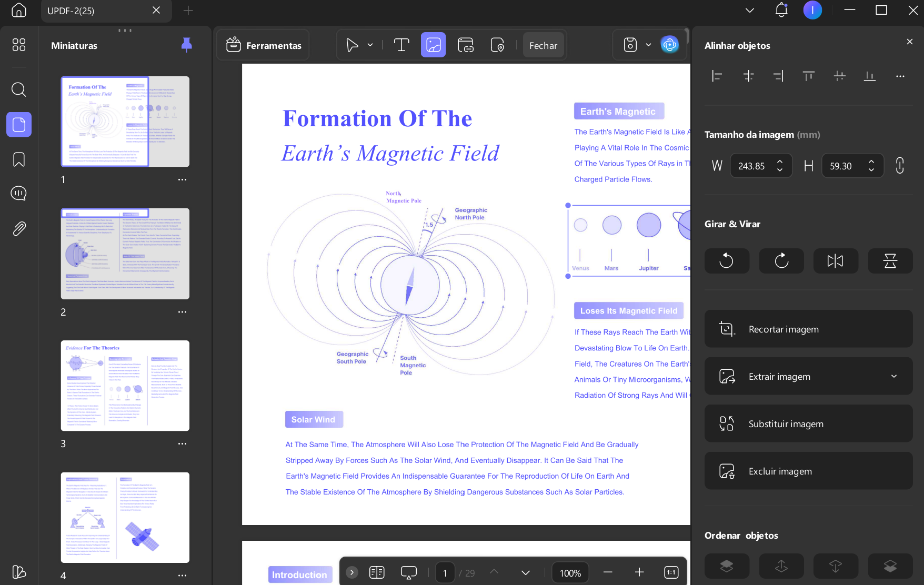Rotate image counterclockwise
Viewport: 924px width, 585px height.
click(727, 261)
